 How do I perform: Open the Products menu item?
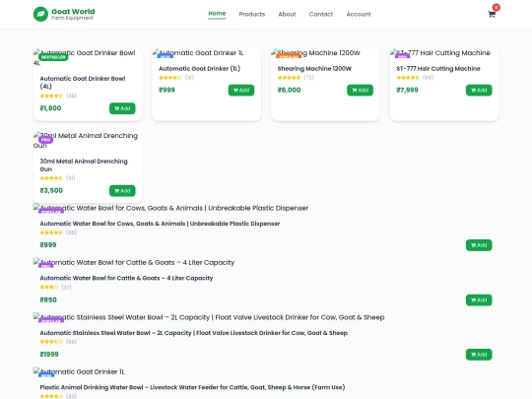click(252, 14)
